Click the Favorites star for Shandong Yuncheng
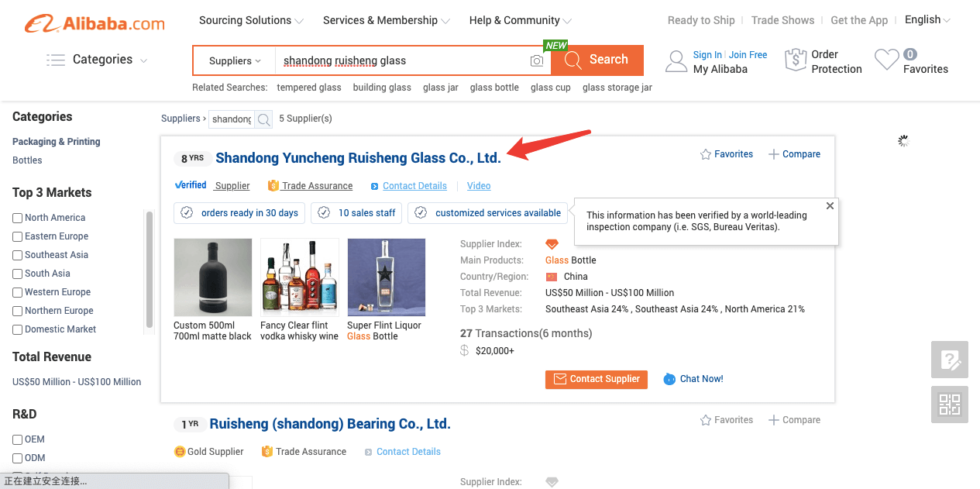 click(x=706, y=154)
